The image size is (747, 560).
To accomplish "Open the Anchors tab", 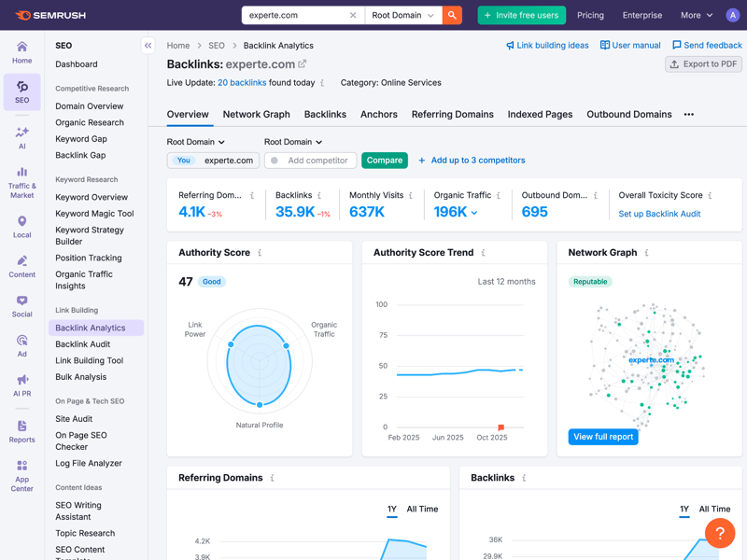I will [378, 114].
